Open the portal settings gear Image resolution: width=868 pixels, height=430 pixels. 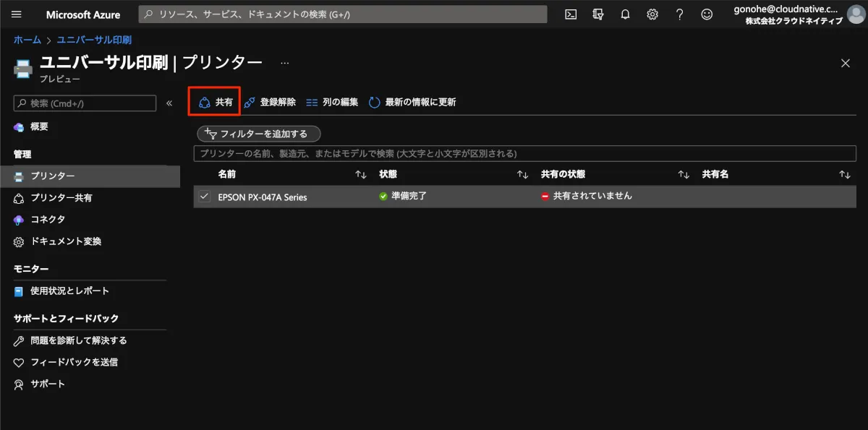click(x=652, y=14)
